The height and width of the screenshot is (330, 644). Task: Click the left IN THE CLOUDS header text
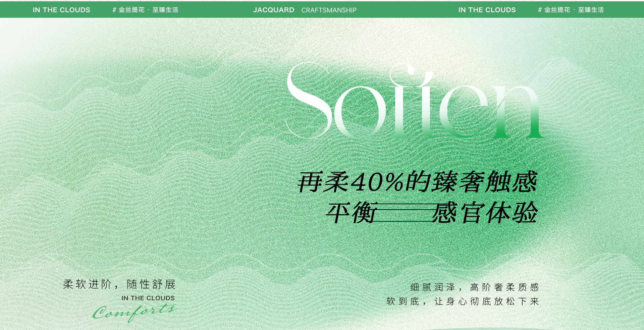(61, 10)
